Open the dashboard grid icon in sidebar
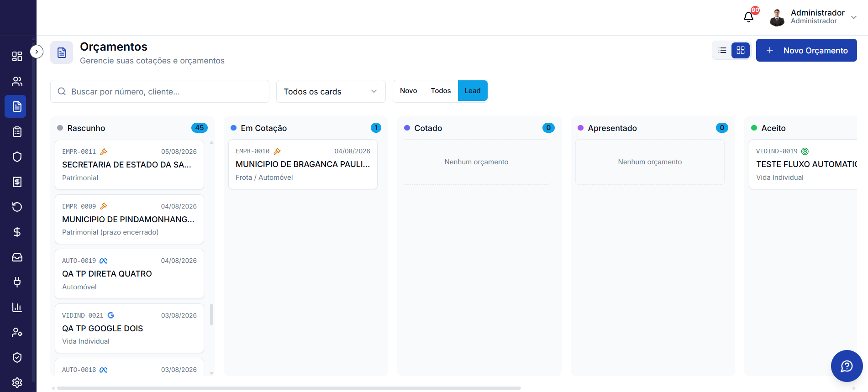 17,56
